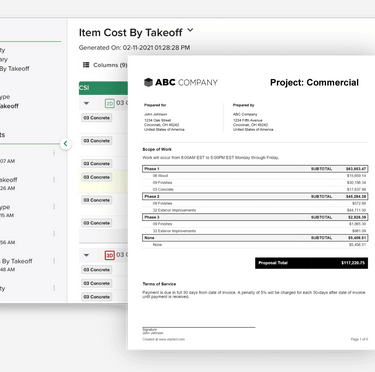375x372 pixels.
Task: Open the kebab menu for the 56 AM report
Action: coord(54,234)
